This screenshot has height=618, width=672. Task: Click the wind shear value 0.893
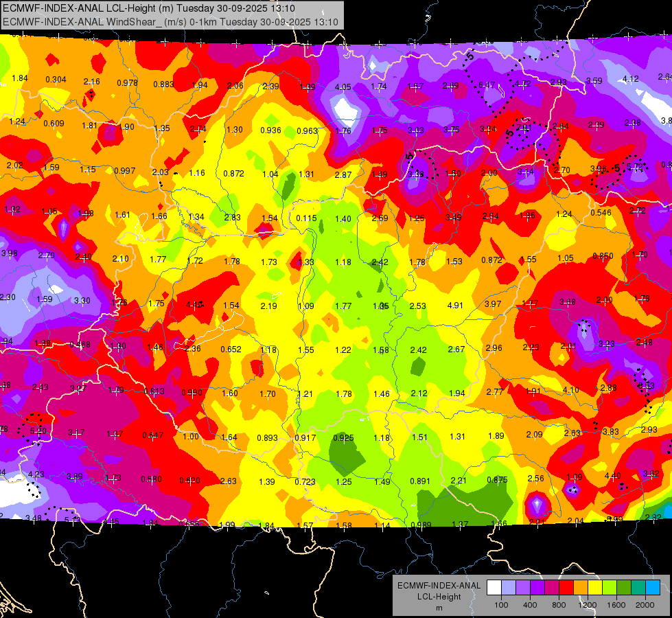[x=268, y=438]
